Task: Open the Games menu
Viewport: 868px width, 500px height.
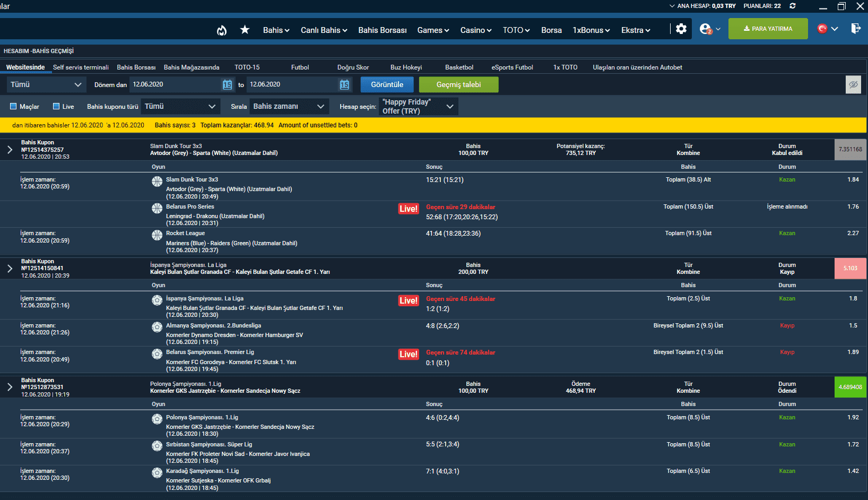Action: 433,30
